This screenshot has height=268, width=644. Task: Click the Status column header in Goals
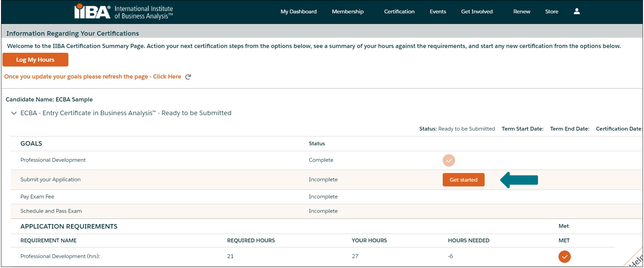[317, 144]
